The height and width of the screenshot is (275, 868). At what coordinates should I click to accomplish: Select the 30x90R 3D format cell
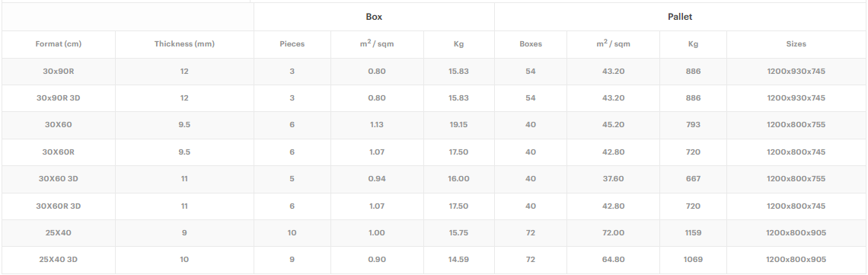59,98
